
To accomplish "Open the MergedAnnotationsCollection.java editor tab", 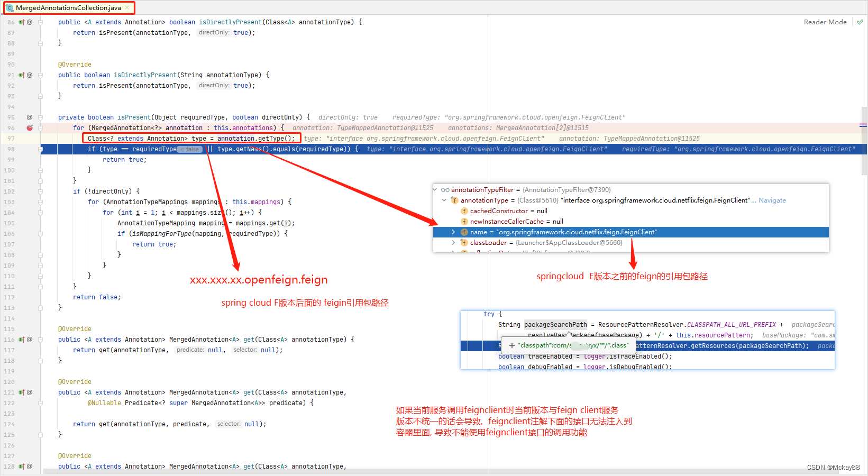I will 69,8.
